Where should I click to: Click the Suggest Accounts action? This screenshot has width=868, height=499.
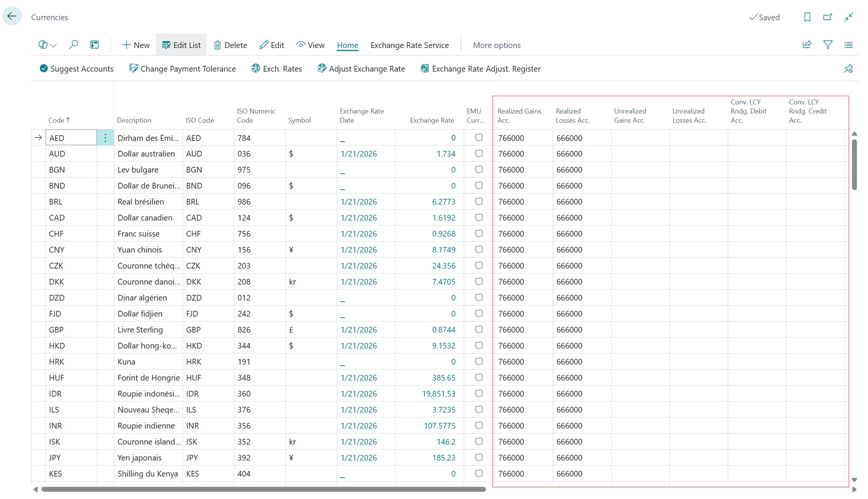pyautogui.click(x=76, y=69)
